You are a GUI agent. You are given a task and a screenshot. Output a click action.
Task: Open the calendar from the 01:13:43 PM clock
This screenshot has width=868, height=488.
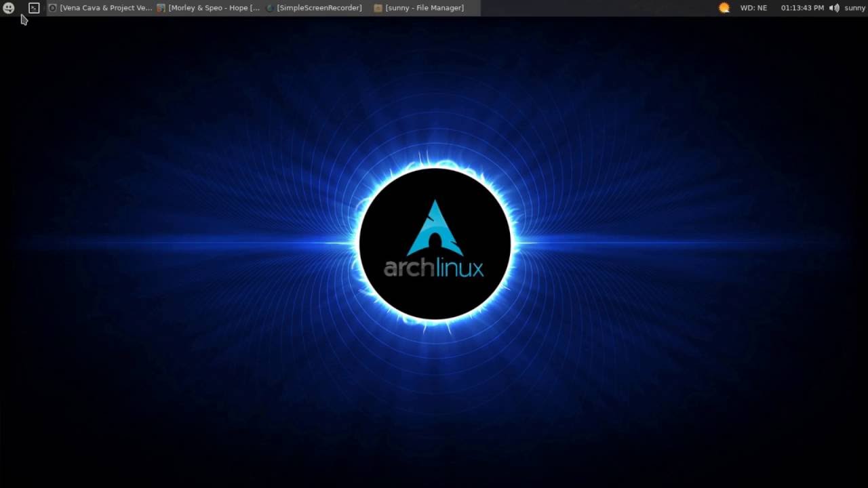click(x=802, y=8)
